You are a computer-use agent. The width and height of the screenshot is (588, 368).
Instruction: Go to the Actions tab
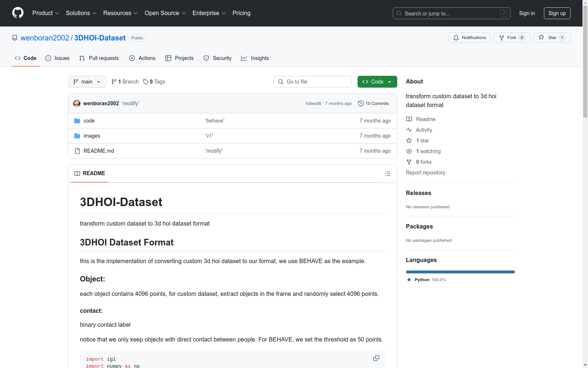142,58
